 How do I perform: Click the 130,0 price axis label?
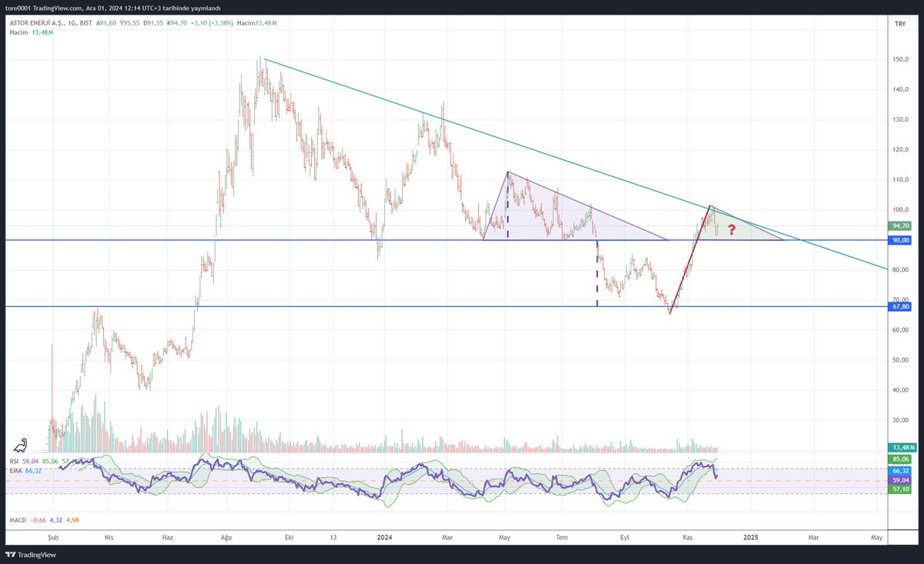[x=902, y=119]
